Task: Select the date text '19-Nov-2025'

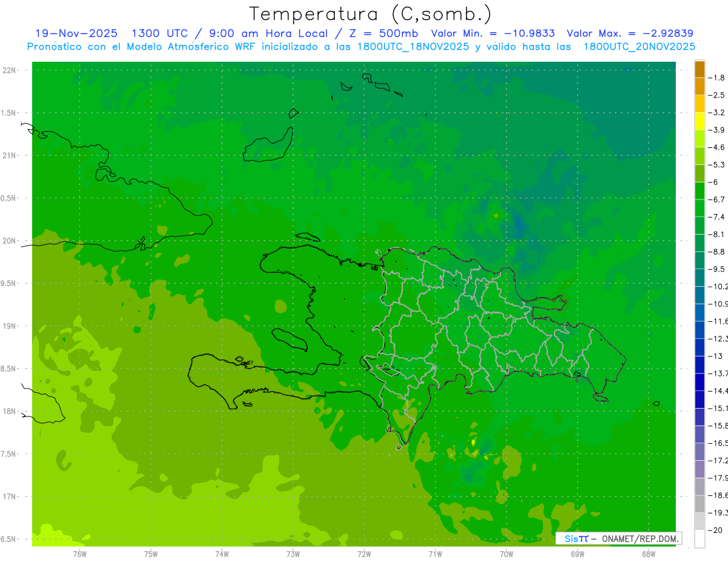Action: pyautogui.click(x=76, y=33)
